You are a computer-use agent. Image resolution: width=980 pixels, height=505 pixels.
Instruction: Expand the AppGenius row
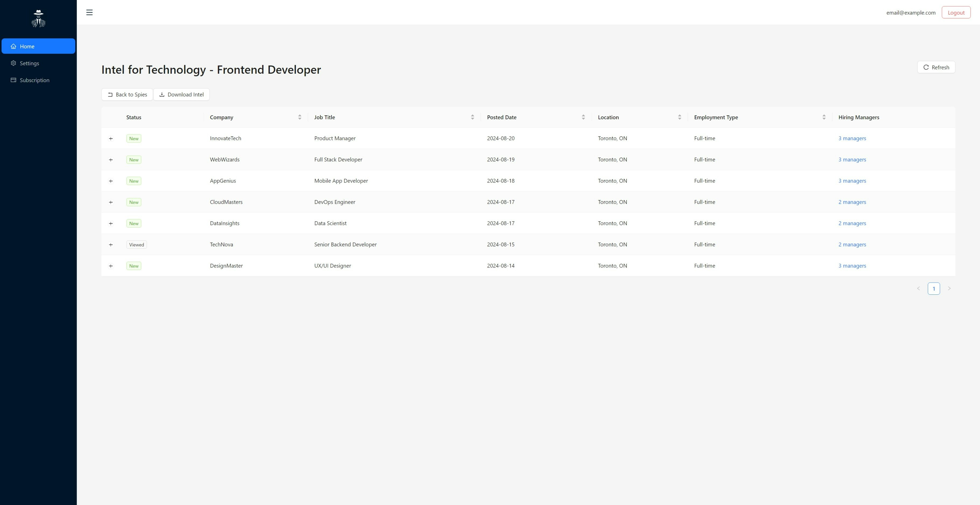[111, 181]
